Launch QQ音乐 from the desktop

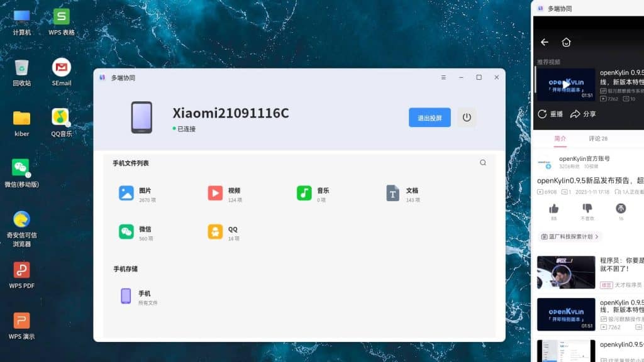click(x=60, y=116)
